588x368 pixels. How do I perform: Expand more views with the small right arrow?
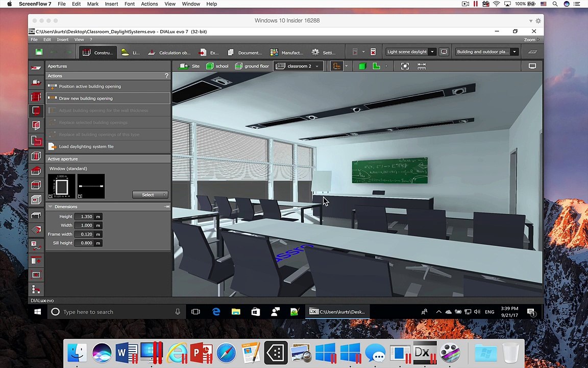pos(386,66)
